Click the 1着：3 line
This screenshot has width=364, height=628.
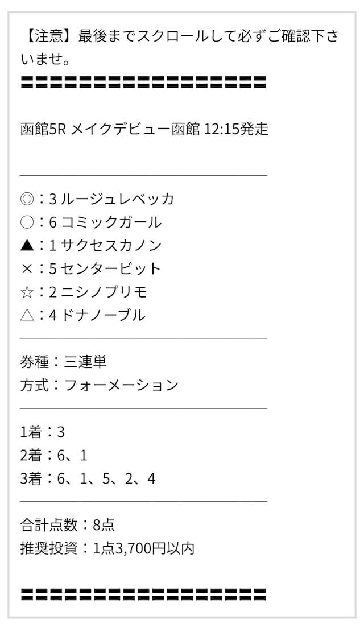pyautogui.click(x=43, y=432)
